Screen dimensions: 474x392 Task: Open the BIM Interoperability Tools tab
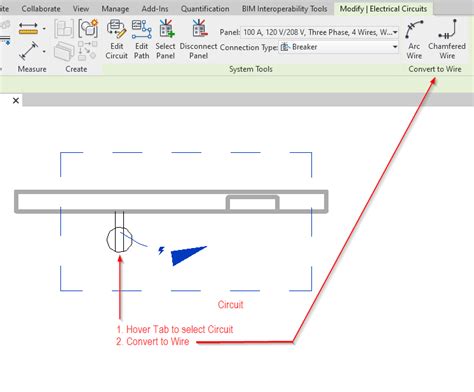[284, 9]
